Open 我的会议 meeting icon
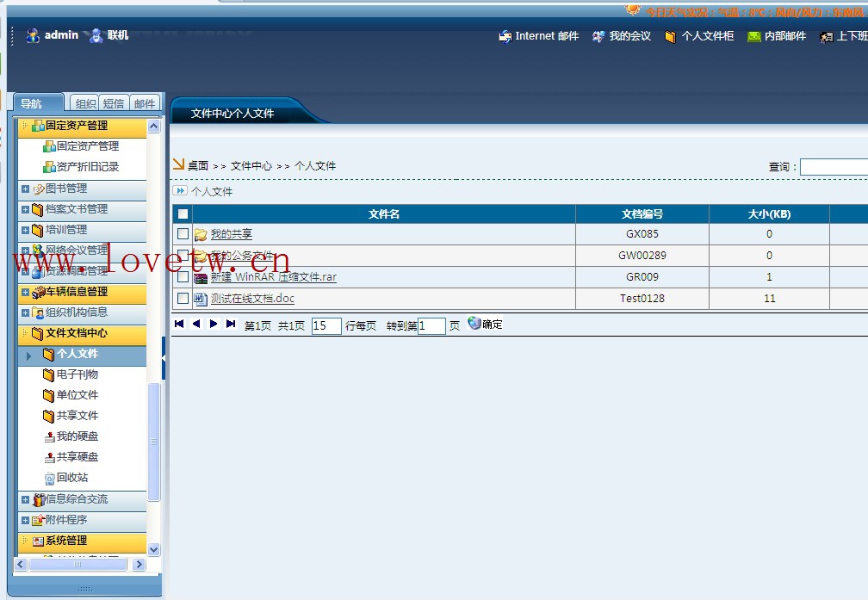 [x=598, y=37]
